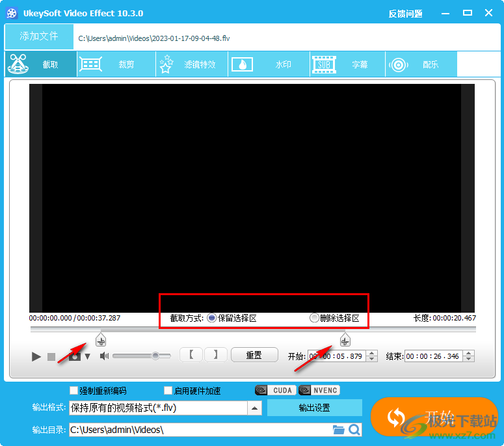Click the 长度: 00:00:20.467 duration text

click(445, 318)
